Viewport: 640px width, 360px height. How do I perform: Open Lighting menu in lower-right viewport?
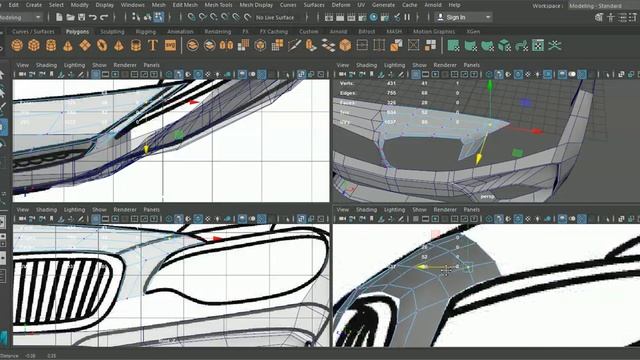[x=394, y=209]
